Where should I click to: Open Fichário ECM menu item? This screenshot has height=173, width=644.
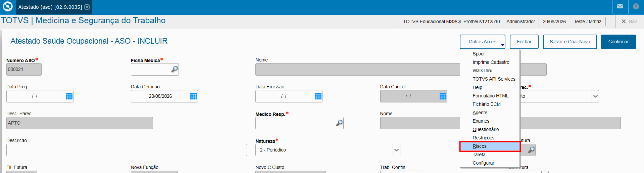coord(490,104)
